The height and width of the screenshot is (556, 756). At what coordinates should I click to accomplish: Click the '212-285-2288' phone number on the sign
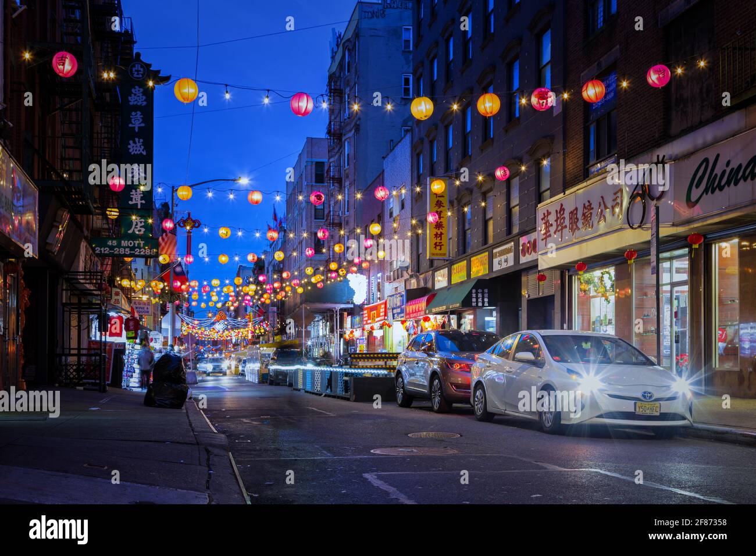click(x=125, y=252)
